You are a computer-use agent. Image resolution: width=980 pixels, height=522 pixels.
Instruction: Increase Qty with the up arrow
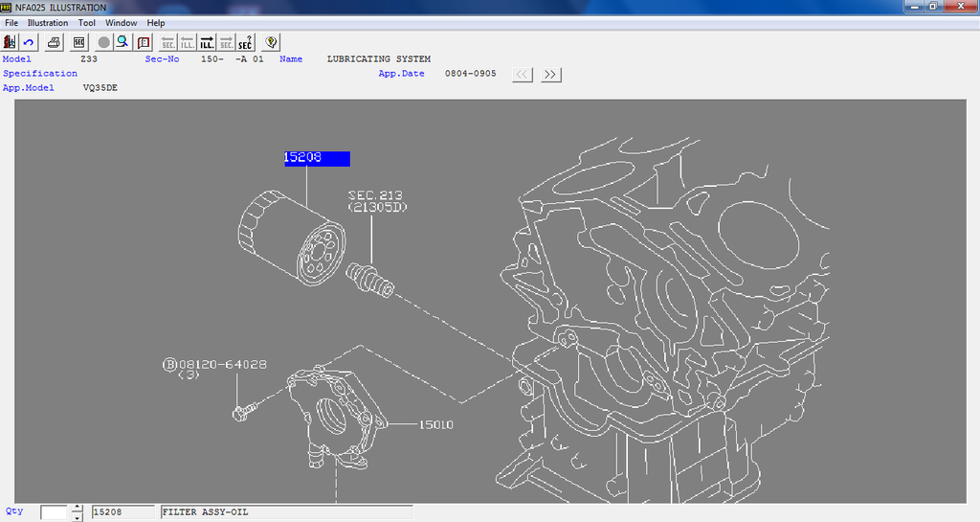coord(78,508)
